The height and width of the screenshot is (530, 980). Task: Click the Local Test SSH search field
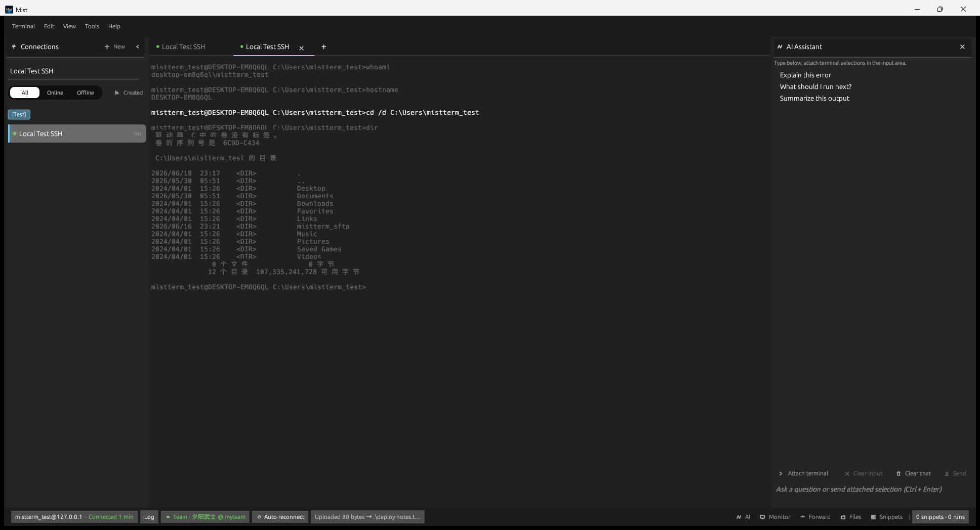point(74,71)
